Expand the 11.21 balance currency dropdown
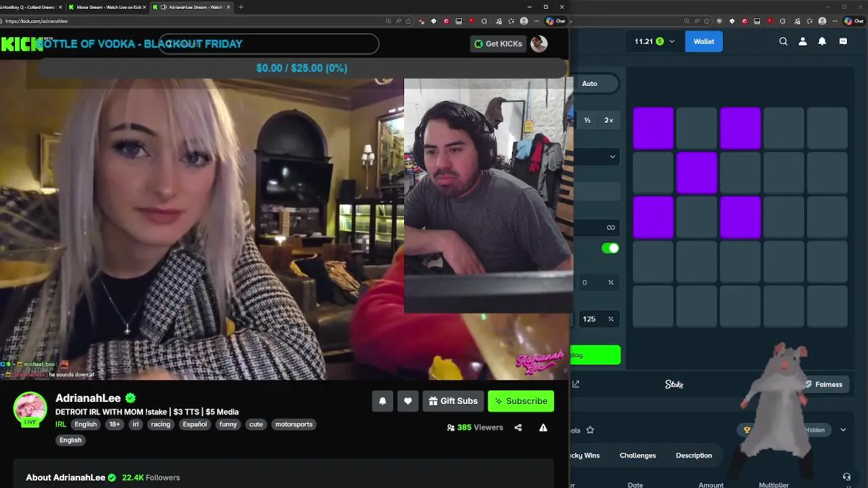Image resolution: width=868 pixels, height=488 pixels. 672,41
